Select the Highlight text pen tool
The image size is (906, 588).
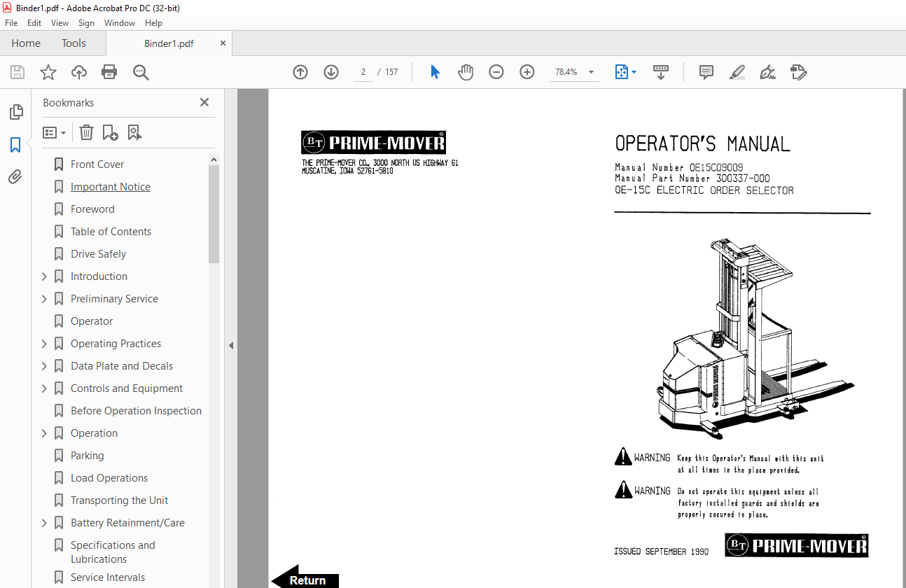737,72
